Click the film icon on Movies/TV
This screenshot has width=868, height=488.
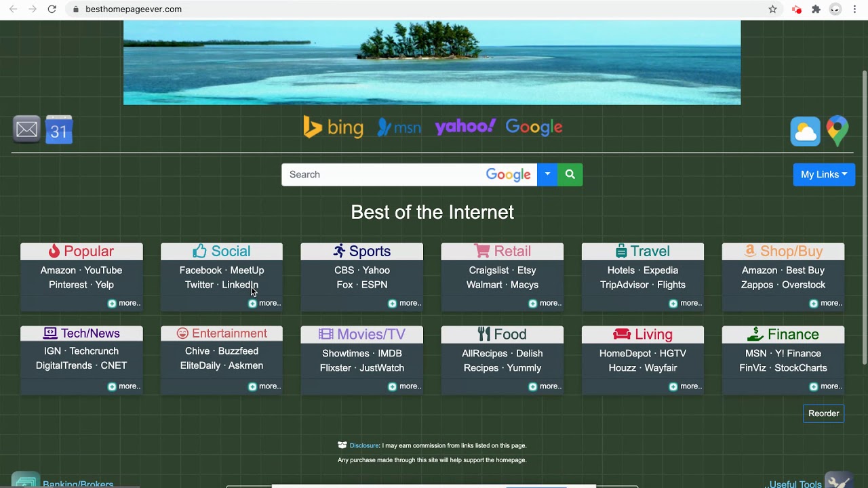tap(326, 334)
